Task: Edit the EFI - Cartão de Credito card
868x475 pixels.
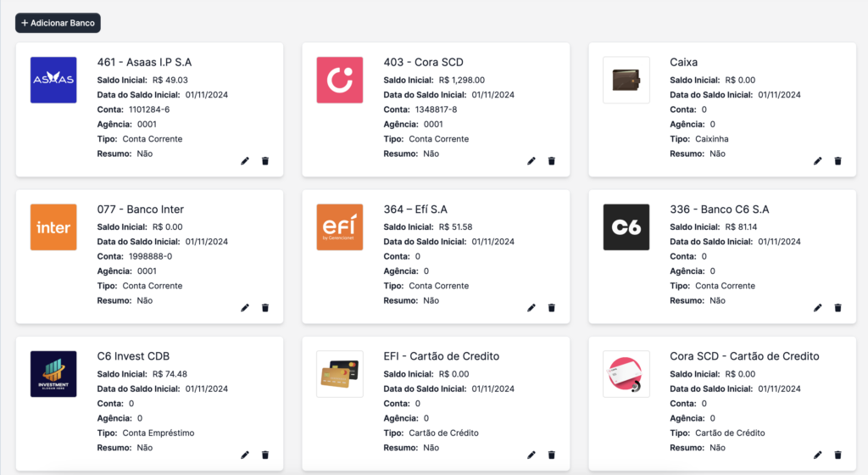Action: [x=531, y=455]
